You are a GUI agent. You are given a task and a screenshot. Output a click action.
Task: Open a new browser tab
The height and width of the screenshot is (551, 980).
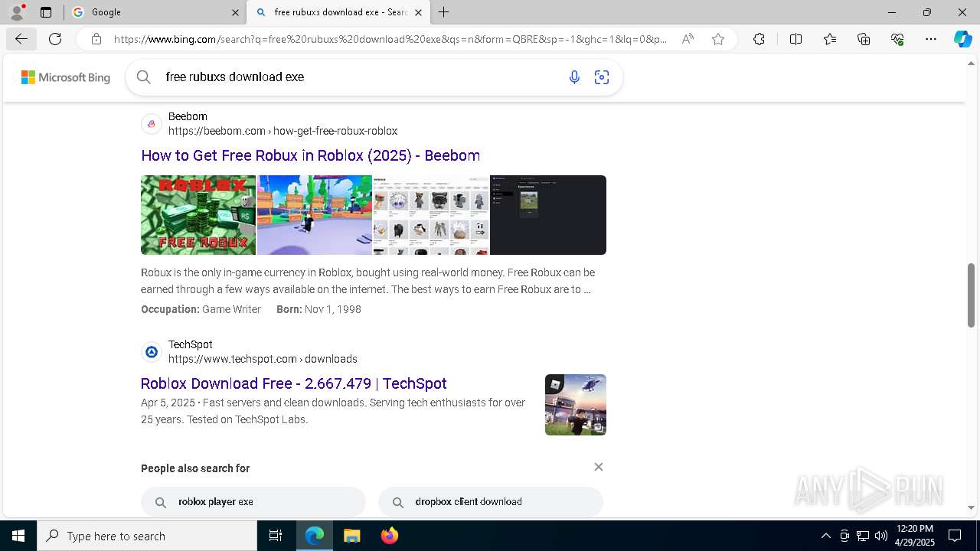tap(444, 12)
